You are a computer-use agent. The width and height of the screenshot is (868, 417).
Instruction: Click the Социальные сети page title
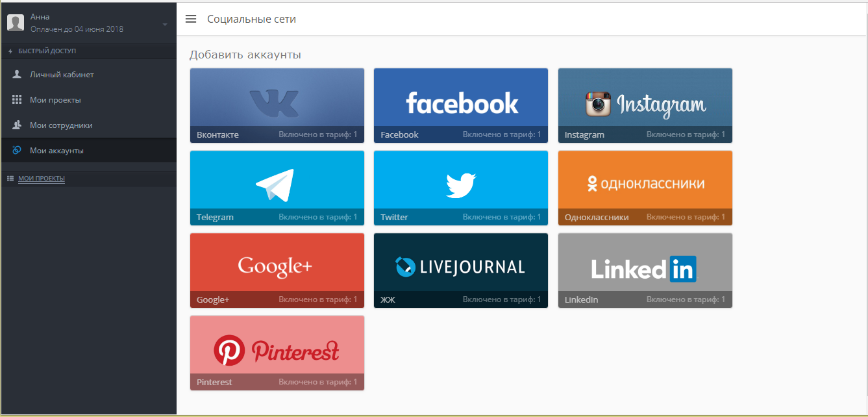tap(251, 19)
